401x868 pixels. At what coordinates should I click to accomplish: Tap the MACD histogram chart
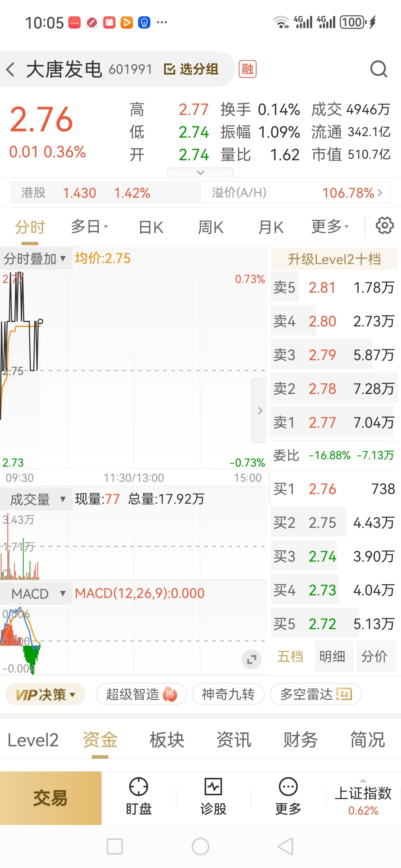point(134,640)
